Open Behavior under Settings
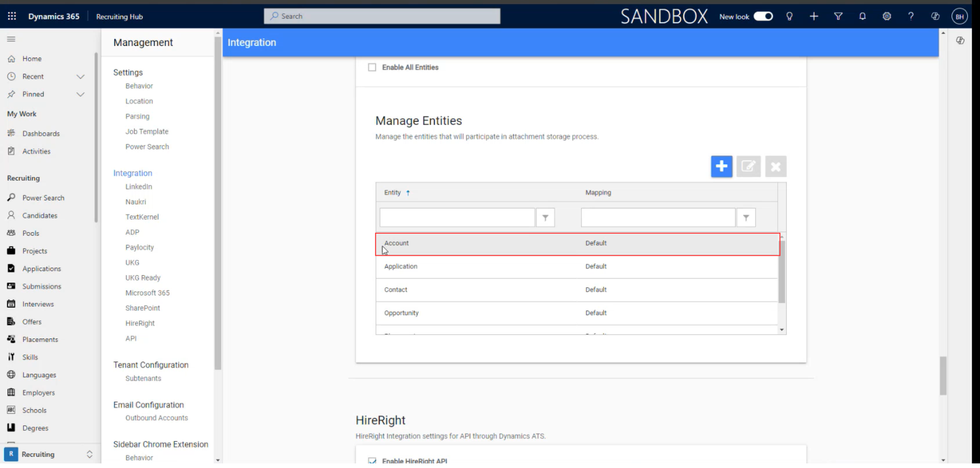The width and height of the screenshot is (980, 468). (139, 86)
